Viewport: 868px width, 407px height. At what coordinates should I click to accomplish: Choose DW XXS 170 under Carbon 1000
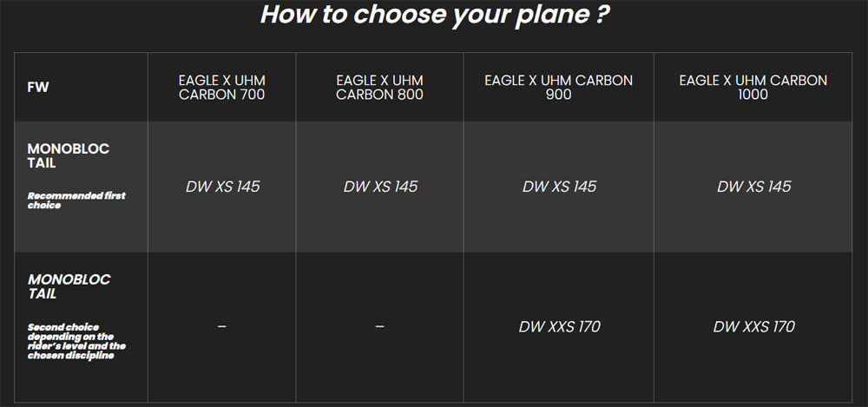[x=753, y=327]
